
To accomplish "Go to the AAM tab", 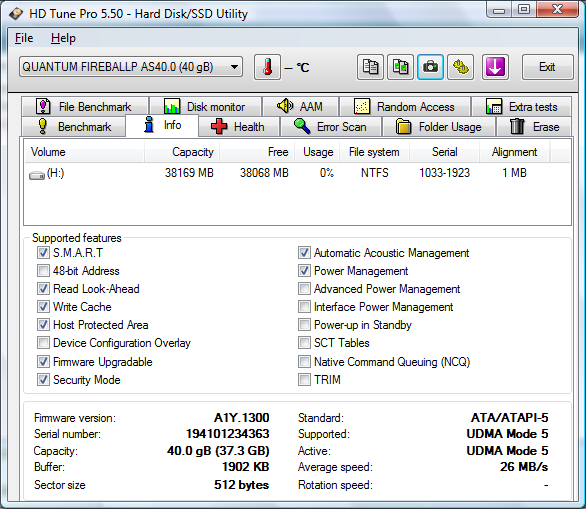I will (x=301, y=107).
